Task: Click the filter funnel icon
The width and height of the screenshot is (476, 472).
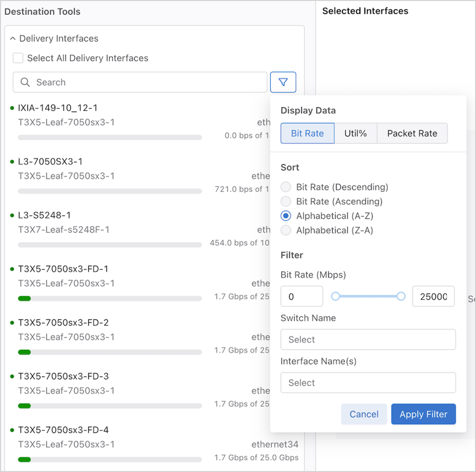Action: click(283, 82)
